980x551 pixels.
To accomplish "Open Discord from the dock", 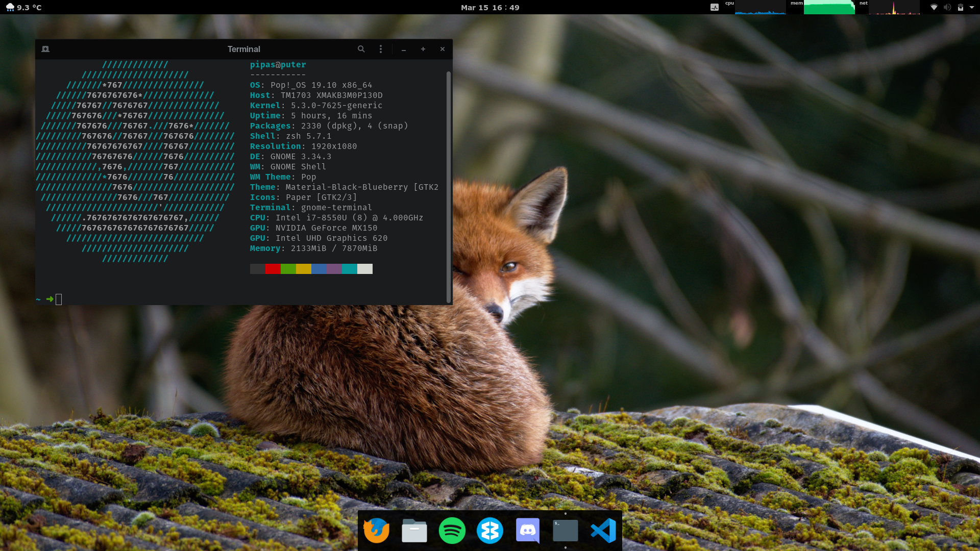I will click(527, 531).
